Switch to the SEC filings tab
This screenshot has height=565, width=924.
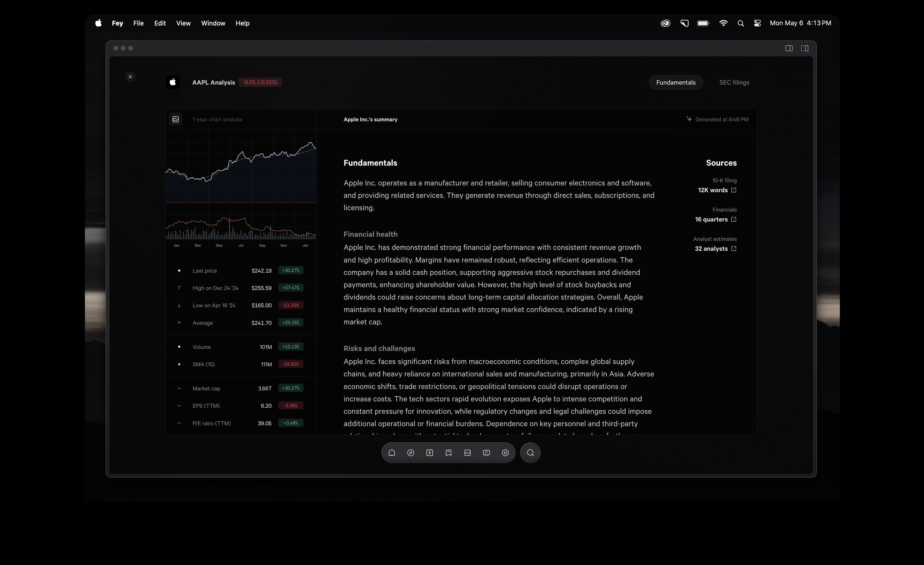(x=734, y=82)
